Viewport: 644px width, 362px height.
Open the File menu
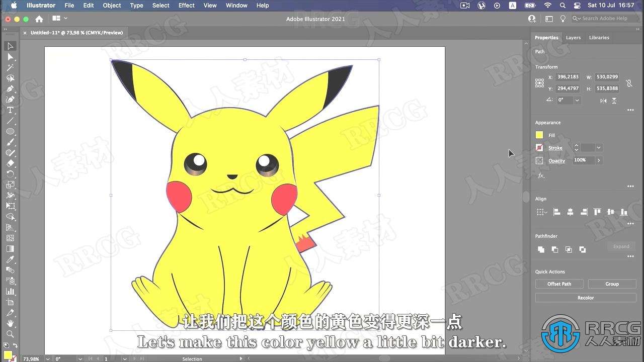pos(69,6)
